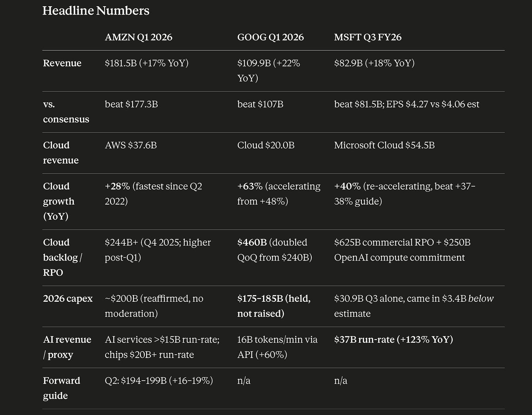The width and height of the screenshot is (532, 415).
Task: Click the 'AI revenue / proxy' row label
Action: (67, 347)
